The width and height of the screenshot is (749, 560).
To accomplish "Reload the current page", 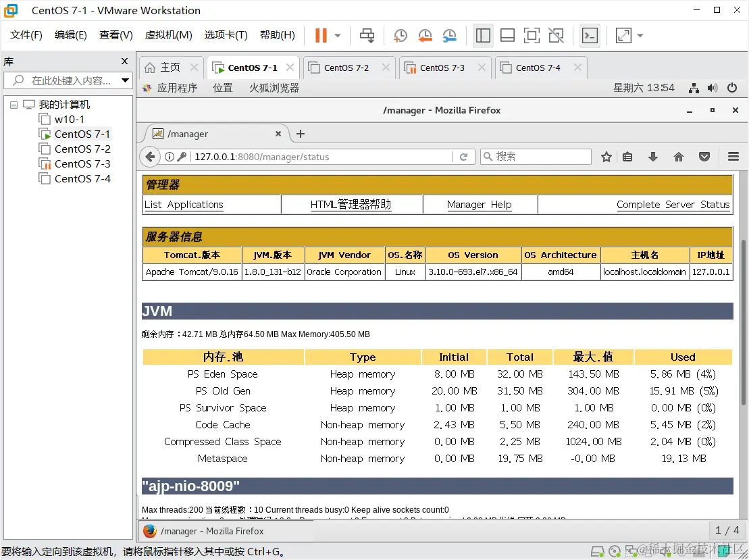I will coord(463,157).
